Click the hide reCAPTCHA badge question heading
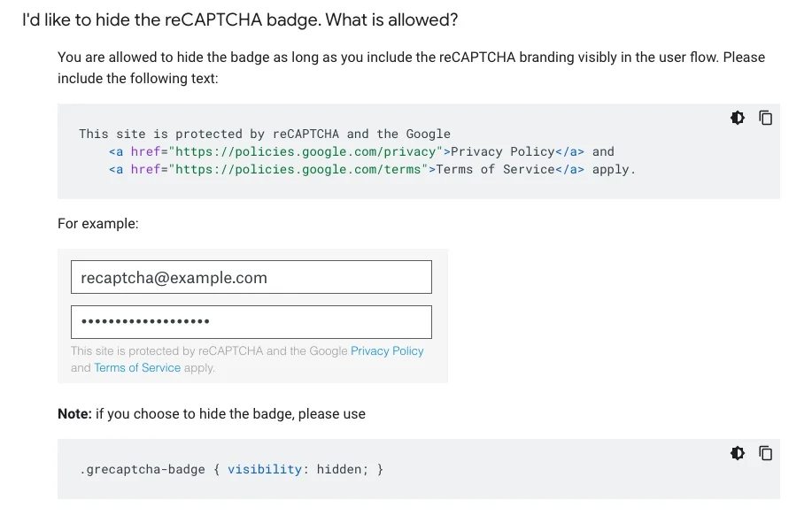812x523 pixels. pos(240,19)
